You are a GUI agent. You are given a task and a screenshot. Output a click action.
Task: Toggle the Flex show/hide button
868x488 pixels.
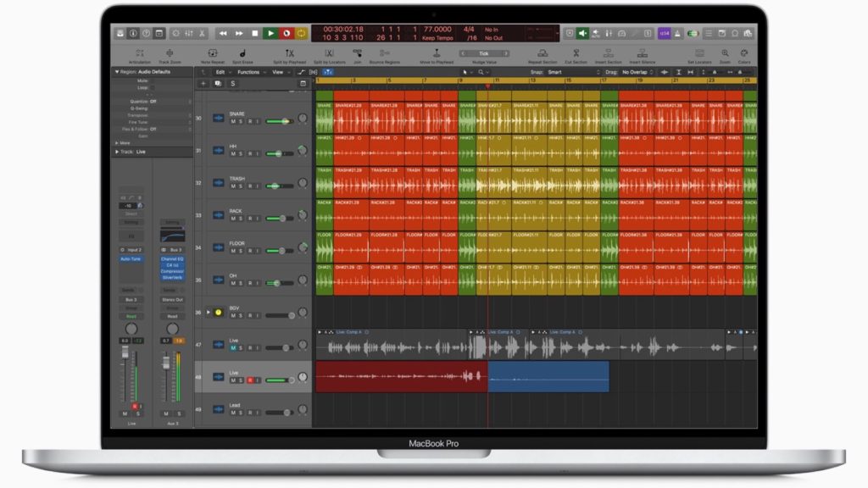(x=314, y=72)
